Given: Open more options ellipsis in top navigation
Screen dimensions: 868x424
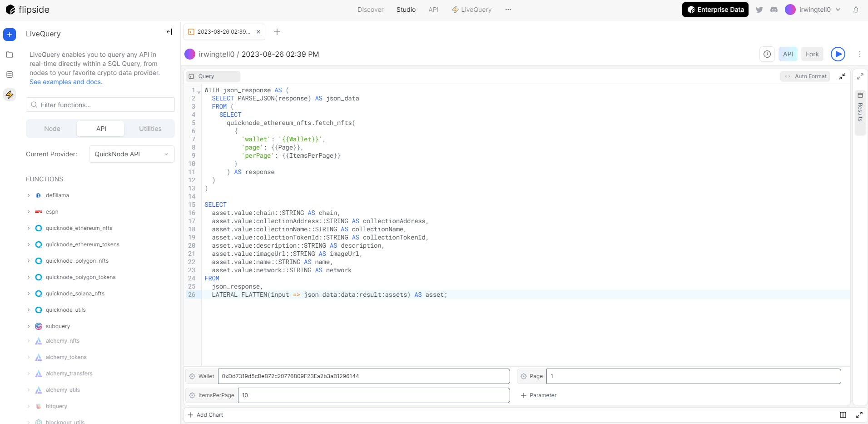Looking at the screenshot, I should coord(508,10).
